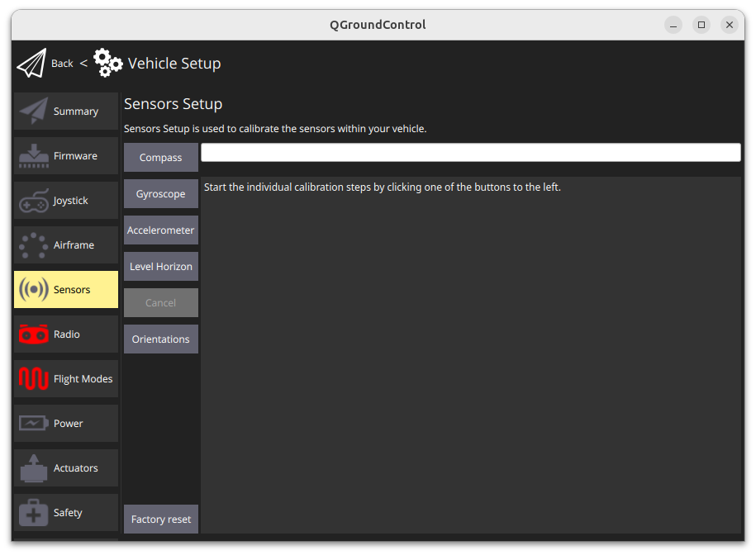Image resolution: width=756 pixels, height=555 pixels.
Task: Open the Radio setup page
Action: coord(66,334)
